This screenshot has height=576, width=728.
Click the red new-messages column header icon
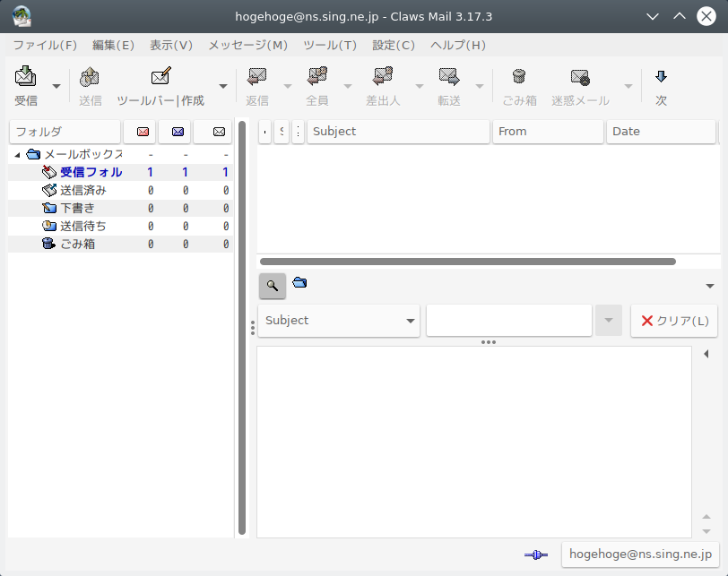pos(143,132)
